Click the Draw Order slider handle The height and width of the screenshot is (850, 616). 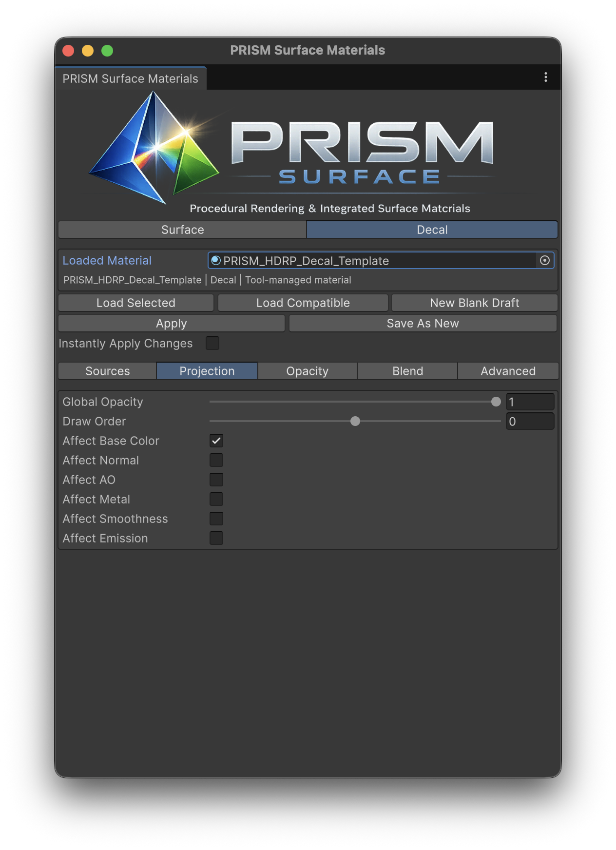click(x=355, y=421)
